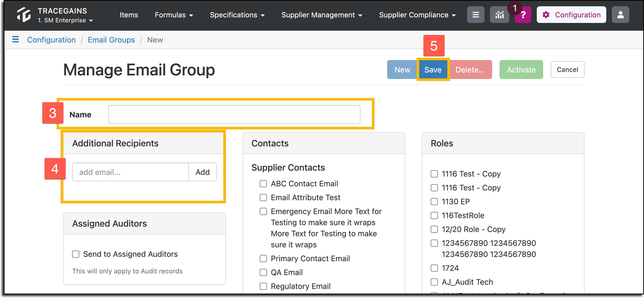Focus the Name text field
This screenshot has width=644, height=298.
point(234,114)
